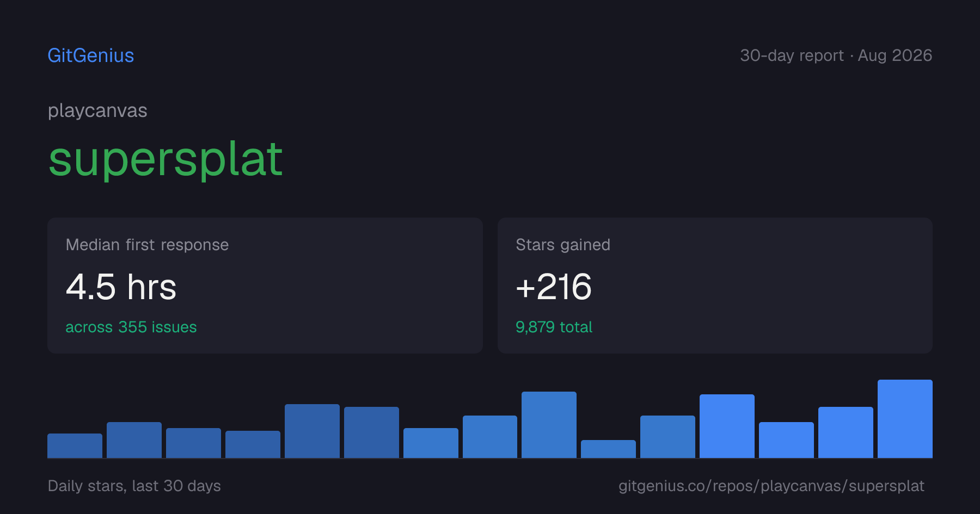
Task: Open the gitgenius.co/repos/playcanvas/supersplat URL
Action: pos(771,486)
